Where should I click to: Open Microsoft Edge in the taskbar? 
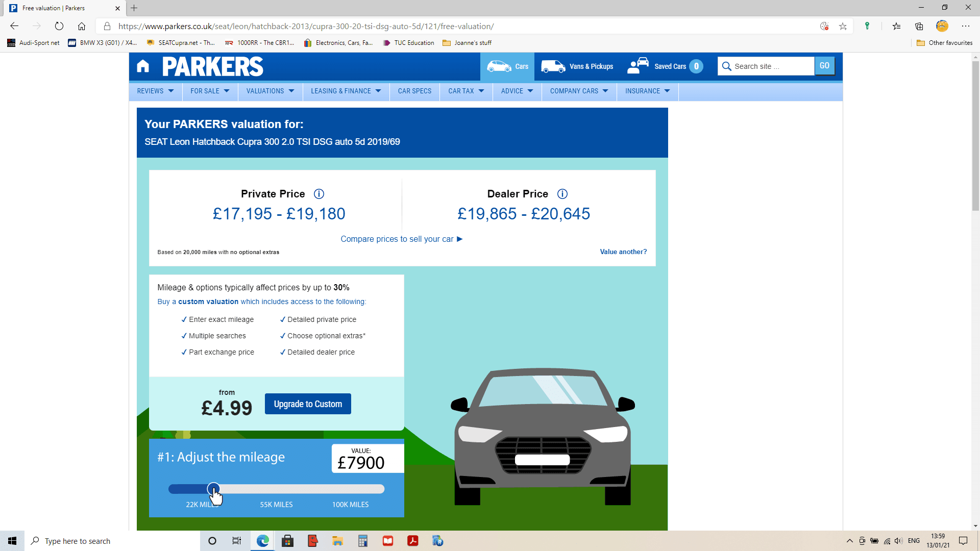(x=263, y=541)
